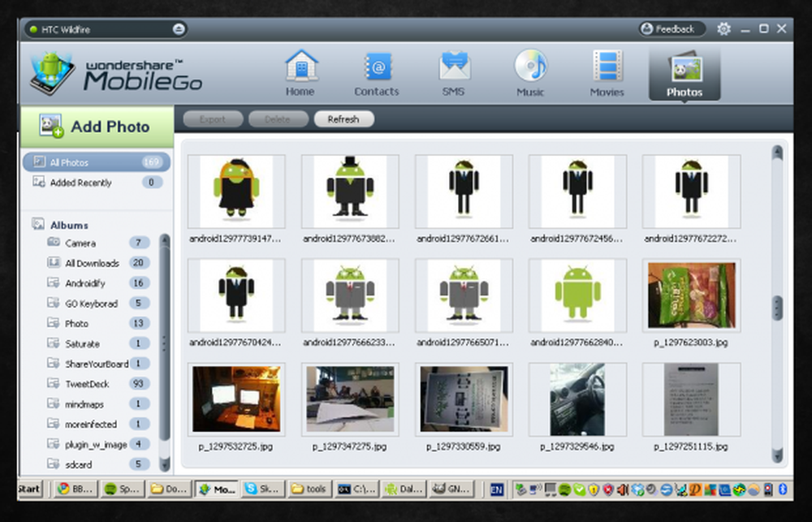Select thumbnail android12977739147
This screenshot has width=812, height=522.
236,191
